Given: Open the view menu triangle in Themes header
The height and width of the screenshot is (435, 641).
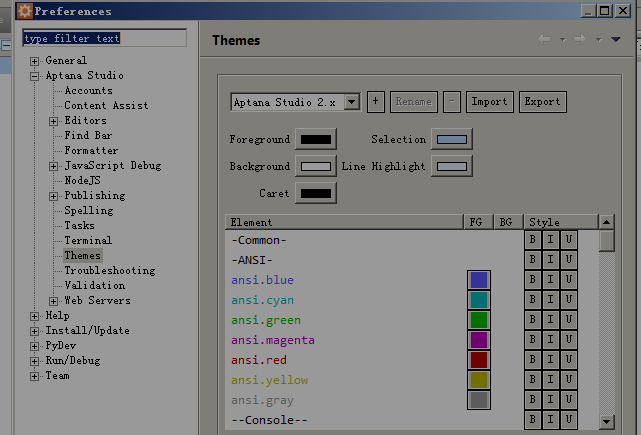Looking at the screenshot, I should [616, 39].
